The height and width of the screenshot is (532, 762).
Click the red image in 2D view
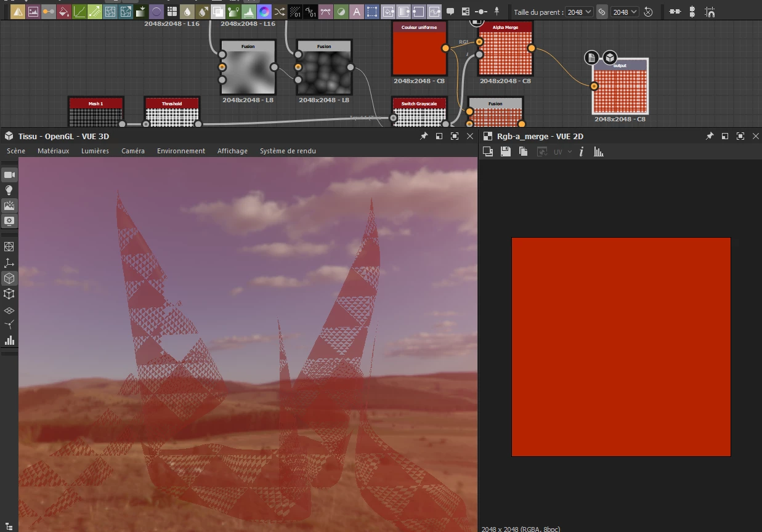pyautogui.click(x=621, y=347)
